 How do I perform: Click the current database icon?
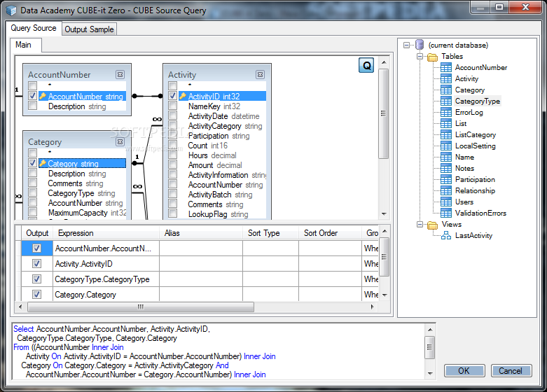420,45
